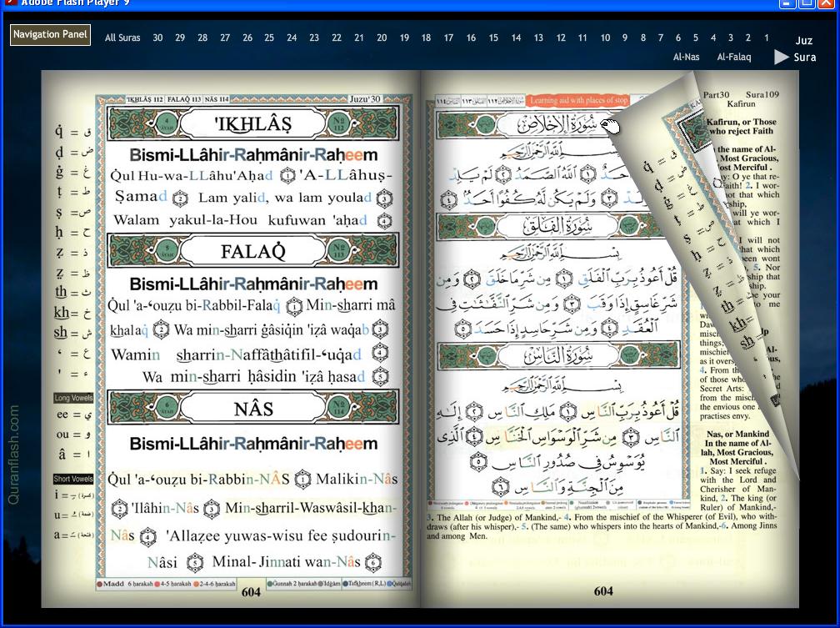Open the Al-Falaq sura link
This screenshot has height=628, width=840.
734,57
